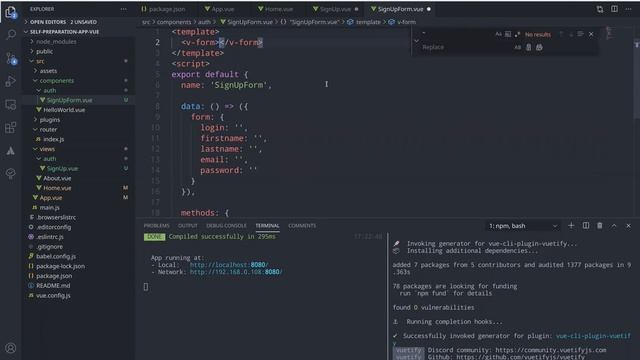
Task: Select the TERMINAL panel tab
Action: tap(267, 226)
